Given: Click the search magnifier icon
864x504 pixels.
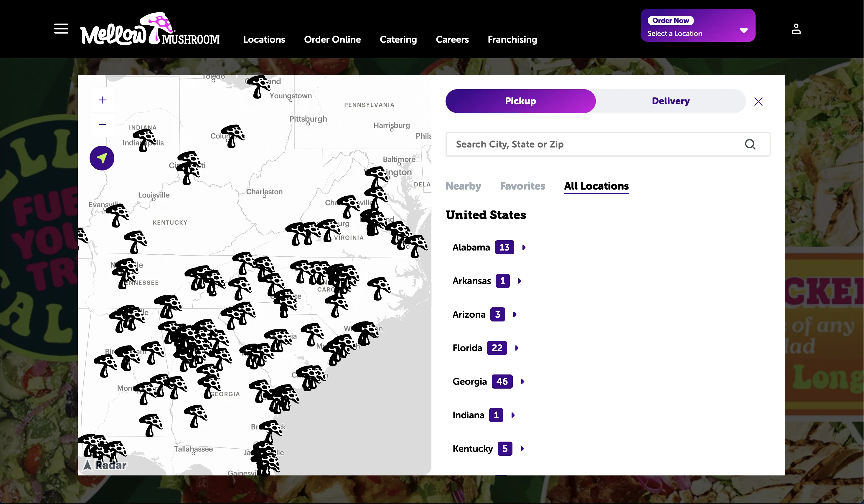Looking at the screenshot, I should pyautogui.click(x=750, y=144).
